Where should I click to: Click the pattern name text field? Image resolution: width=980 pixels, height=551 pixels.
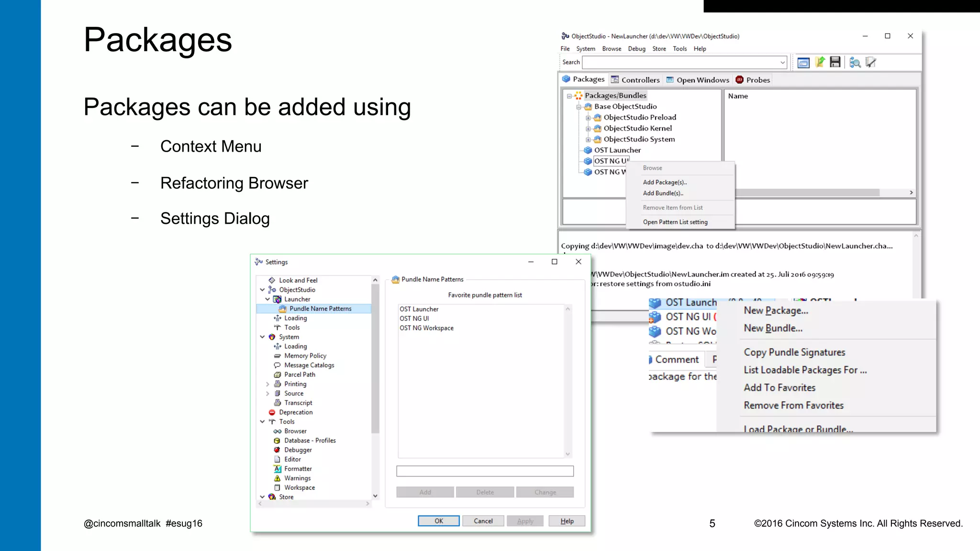point(485,471)
